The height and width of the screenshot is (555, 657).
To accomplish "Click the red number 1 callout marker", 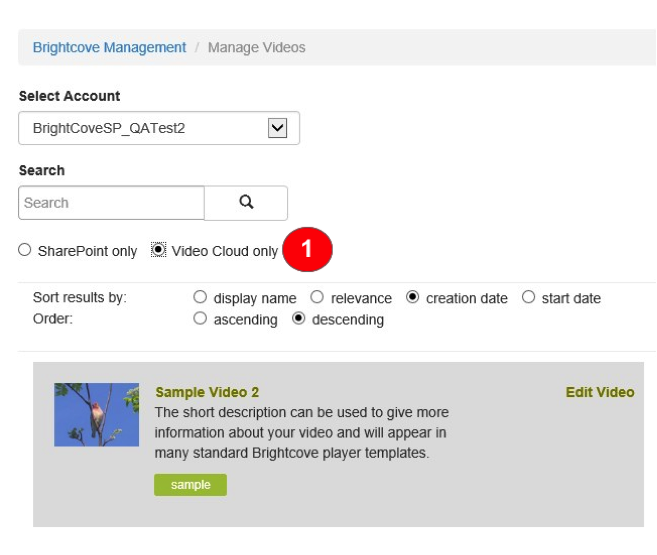I will tap(307, 251).
